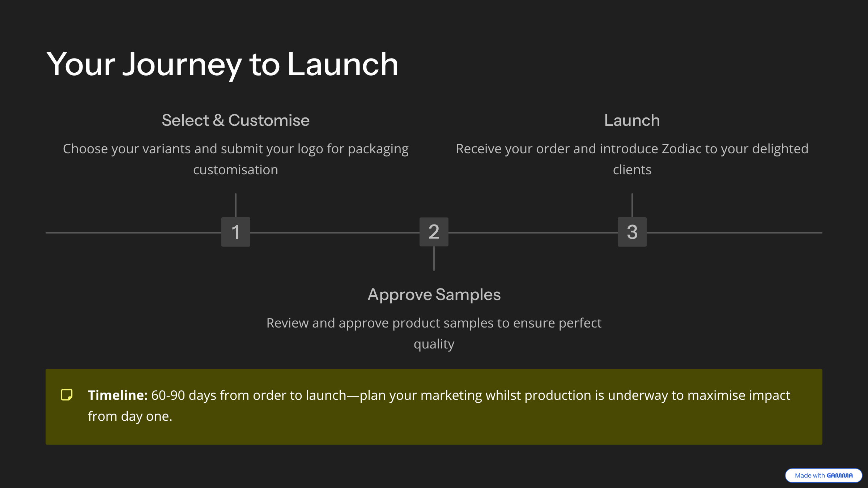Click the yellow note icon in the callout
Screen dimensions: 868x488
coord(67,395)
